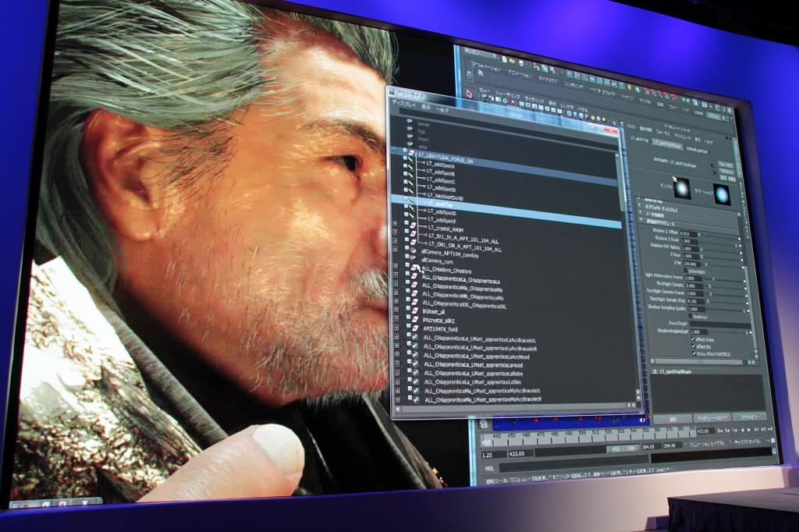Image resolution: width=799 pixels, height=532 pixels.
Task: Click the 選択 button at Attribute Editor bottom
Action: pos(672,419)
